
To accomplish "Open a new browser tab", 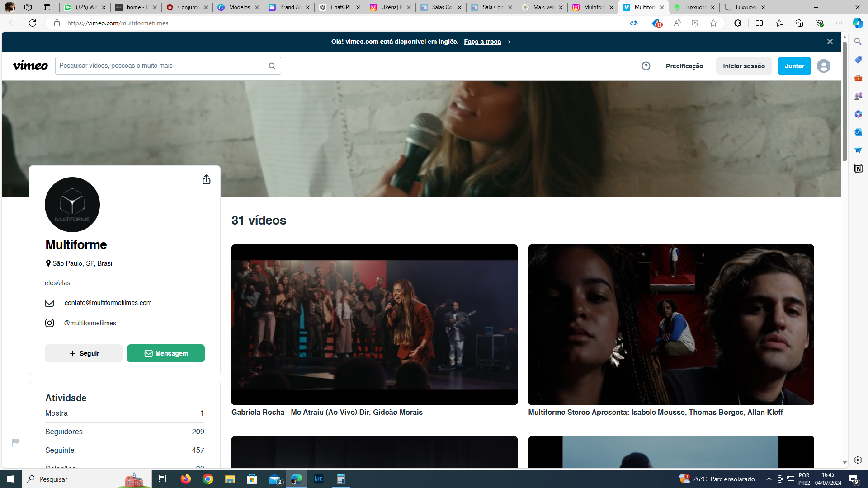I will coord(780,7).
